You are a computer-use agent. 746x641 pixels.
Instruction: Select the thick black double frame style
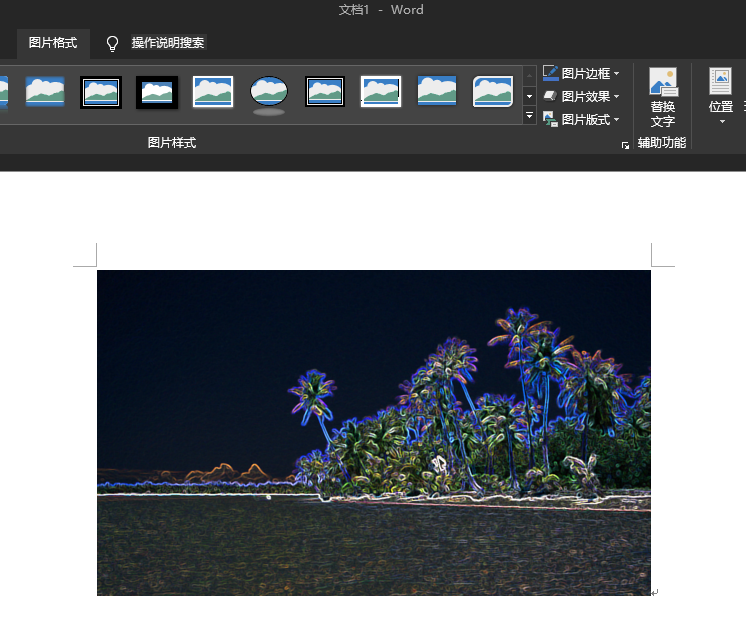click(101, 92)
